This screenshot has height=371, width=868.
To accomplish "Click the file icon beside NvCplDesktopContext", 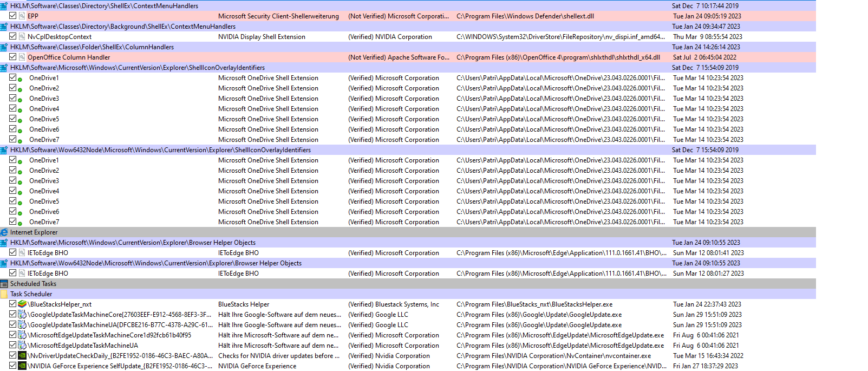I will tap(22, 37).
